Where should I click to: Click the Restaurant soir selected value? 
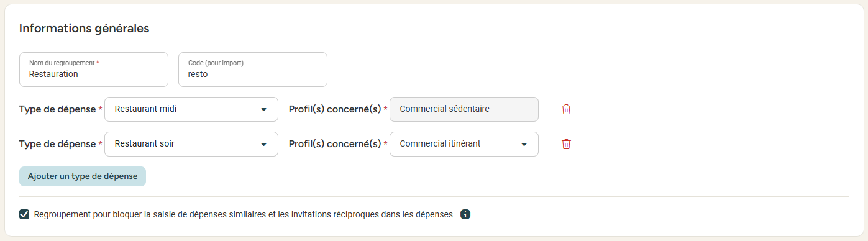pyautogui.click(x=145, y=143)
